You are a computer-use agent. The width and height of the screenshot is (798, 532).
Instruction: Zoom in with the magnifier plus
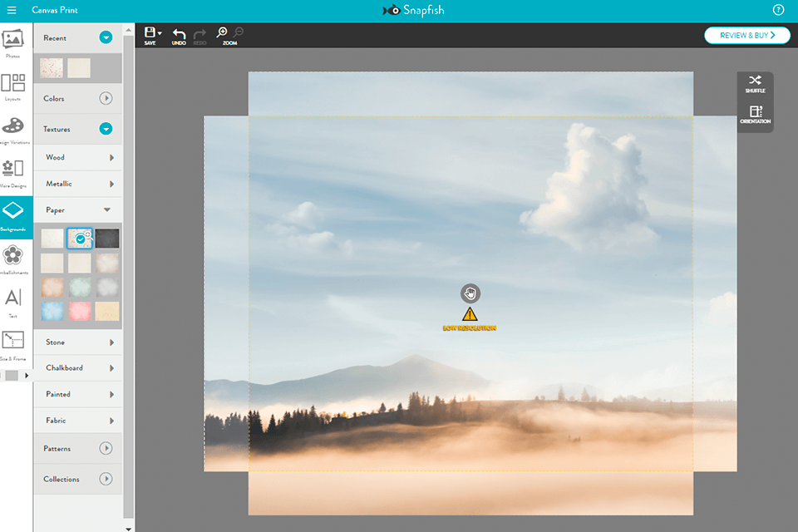pyautogui.click(x=222, y=32)
